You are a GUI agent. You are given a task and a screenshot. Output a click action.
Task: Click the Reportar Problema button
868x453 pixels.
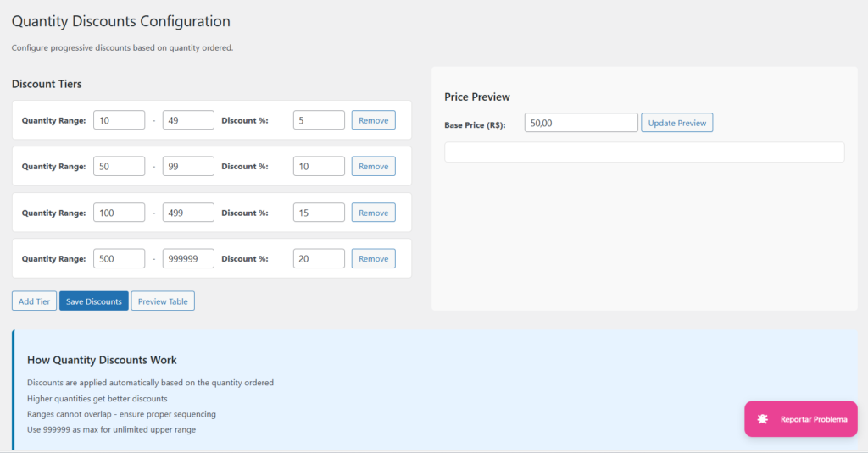(801, 419)
